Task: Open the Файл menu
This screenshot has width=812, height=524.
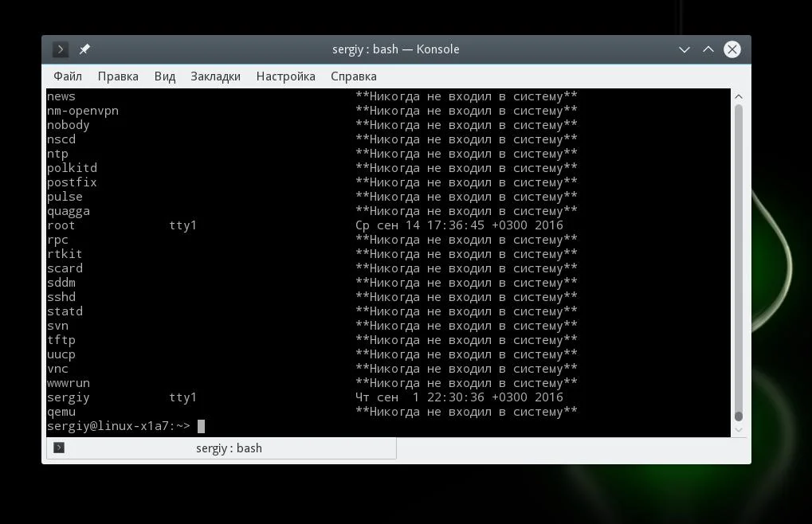Action: (68, 76)
